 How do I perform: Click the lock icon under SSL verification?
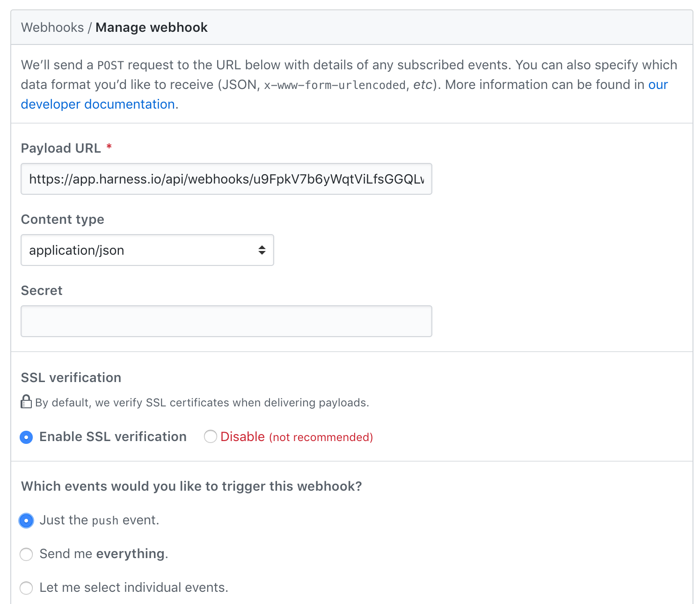pos(26,402)
